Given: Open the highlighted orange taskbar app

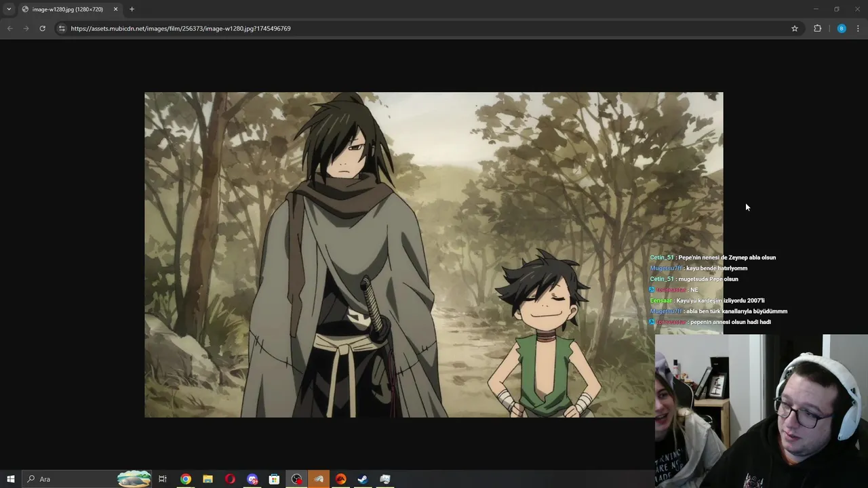Looking at the screenshot, I should pos(319,479).
